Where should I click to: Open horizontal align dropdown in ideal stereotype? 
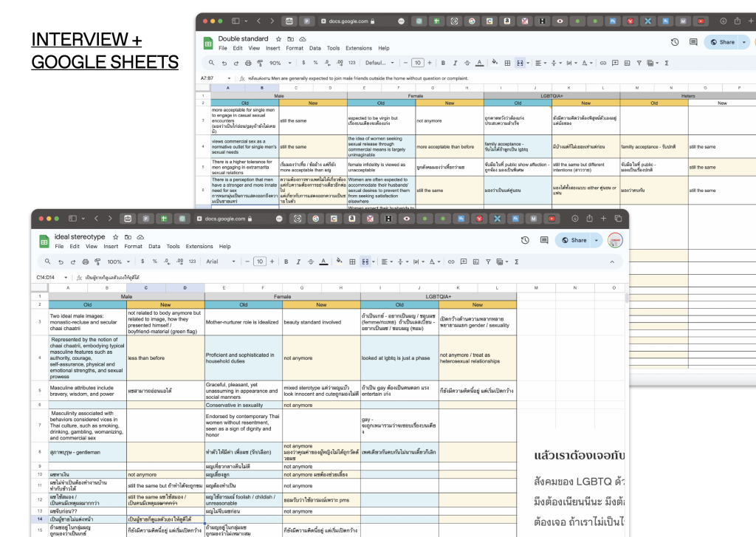point(386,261)
